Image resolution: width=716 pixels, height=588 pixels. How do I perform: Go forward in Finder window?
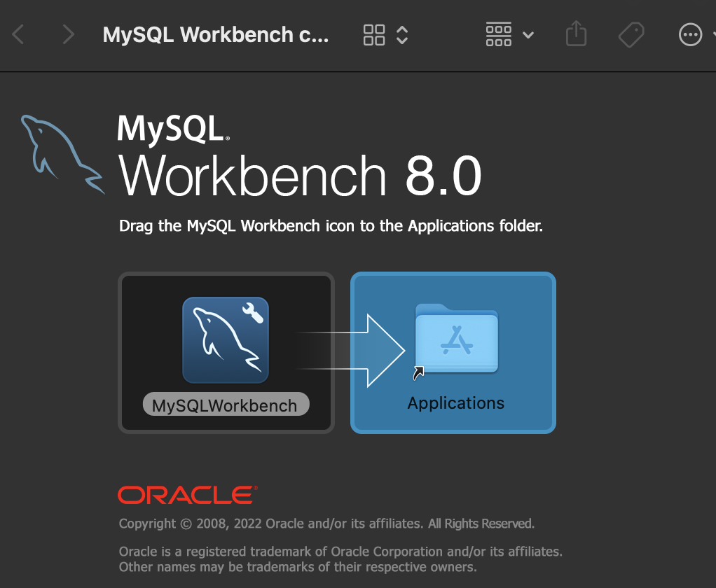(68, 35)
